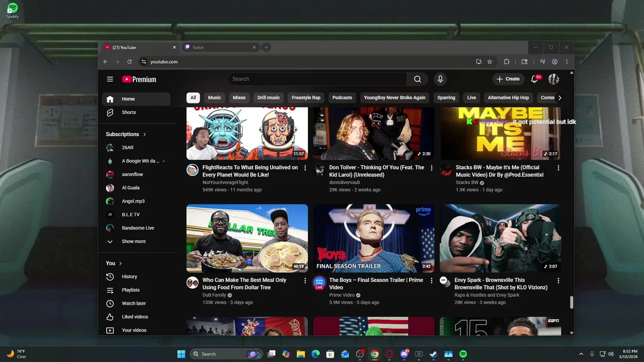The width and height of the screenshot is (644, 362).
Task: Open options menu for Don Toliver video
Action: pos(431,168)
